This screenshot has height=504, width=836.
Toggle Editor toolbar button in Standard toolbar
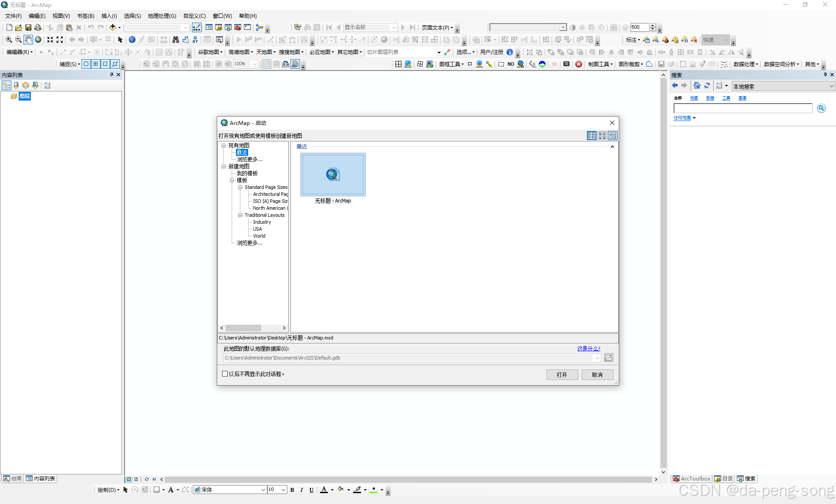[197, 27]
